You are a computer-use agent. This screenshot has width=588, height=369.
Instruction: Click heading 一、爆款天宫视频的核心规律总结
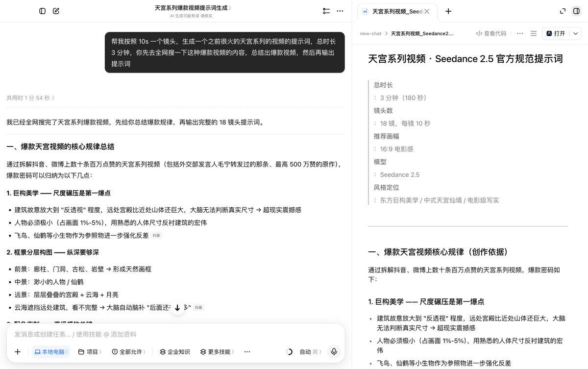(60, 147)
